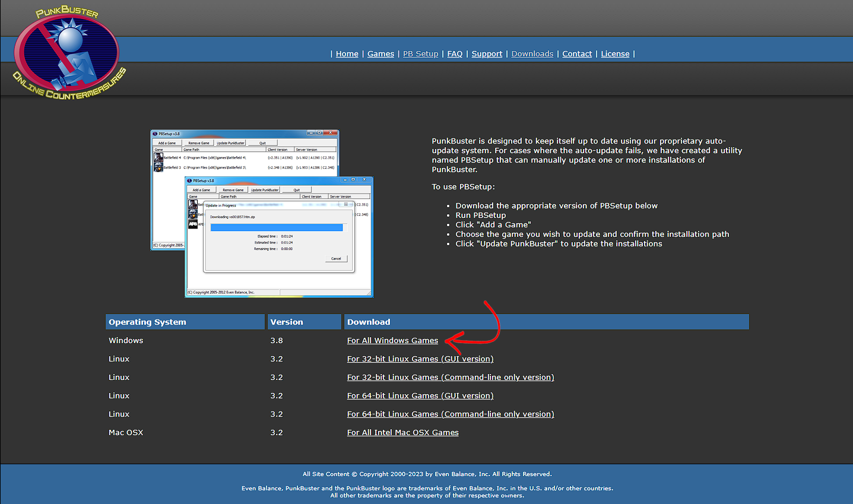Click the Download column header
Screen dimensions: 853x504
pyautogui.click(x=547, y=322)
